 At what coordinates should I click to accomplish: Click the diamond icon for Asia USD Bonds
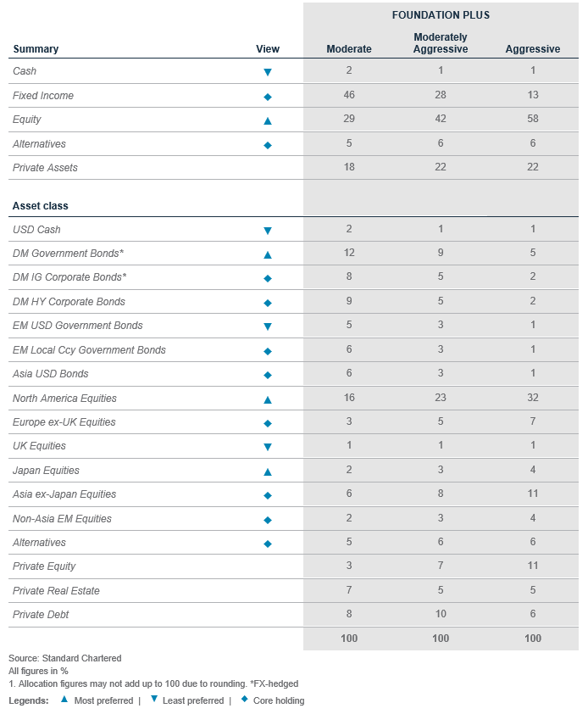268,375
